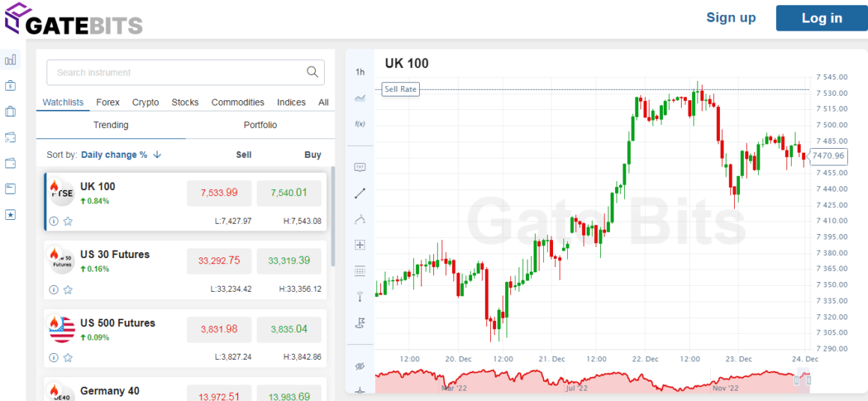Click the wallet icon in left sidebar

10,163
